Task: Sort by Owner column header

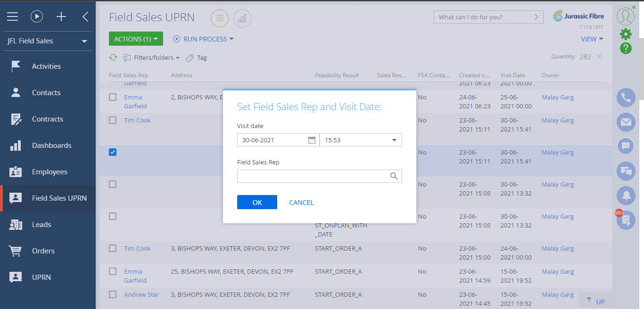Action: point(550,75)
